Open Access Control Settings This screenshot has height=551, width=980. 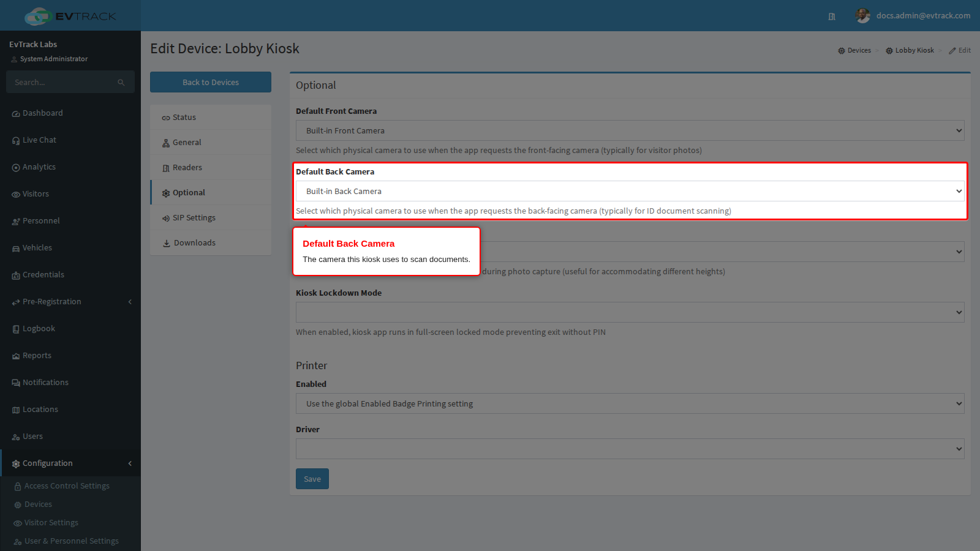click(70, 486)
